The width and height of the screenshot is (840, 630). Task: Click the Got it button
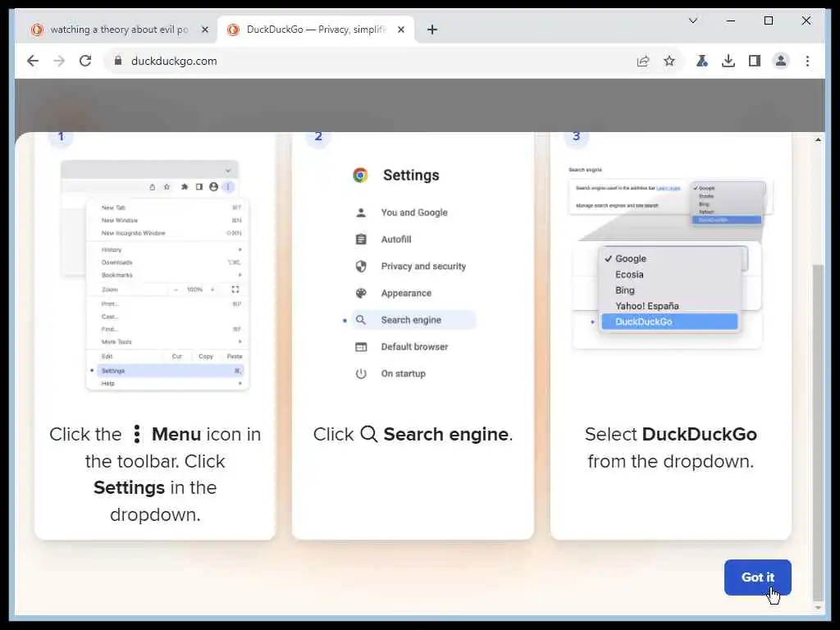pyautogui.click(x=757, y=577)
